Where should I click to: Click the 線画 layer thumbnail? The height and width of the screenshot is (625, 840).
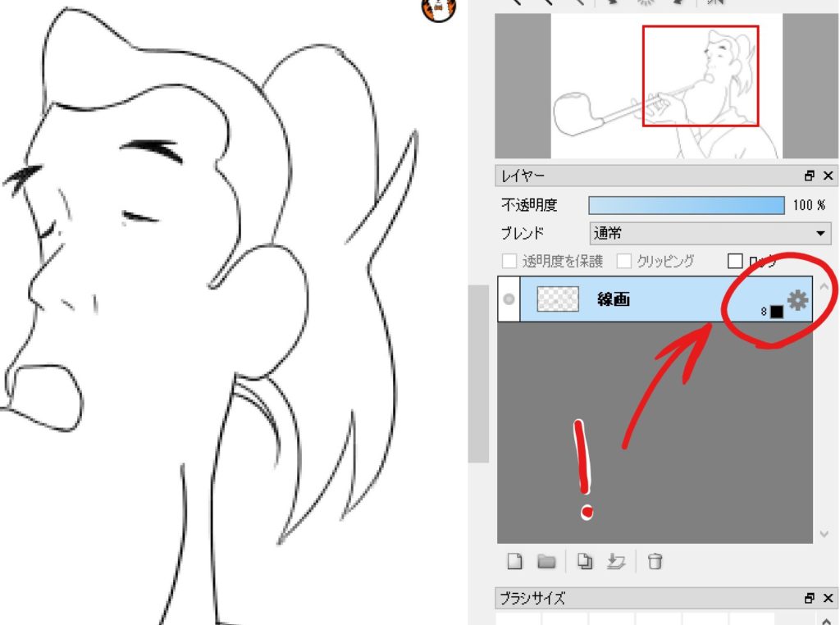[x=558, y=299]
